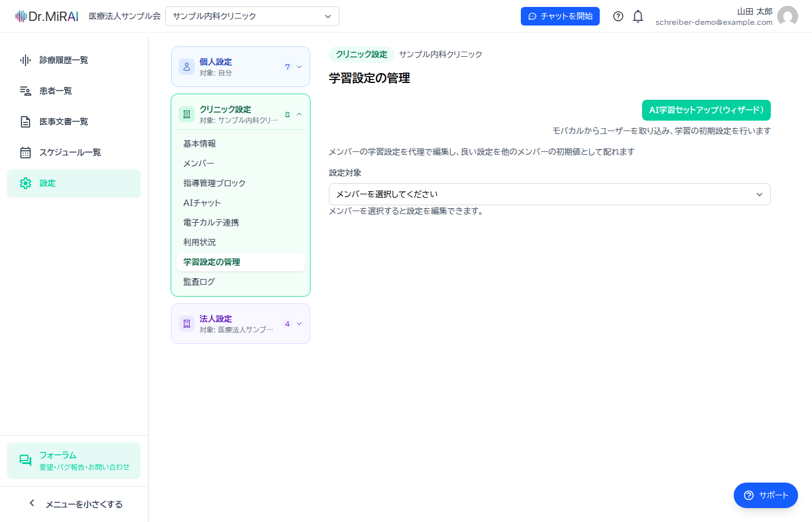
Task: Open the サンプル内科クリニック clinic selector
Action: (x=252, y=16)
